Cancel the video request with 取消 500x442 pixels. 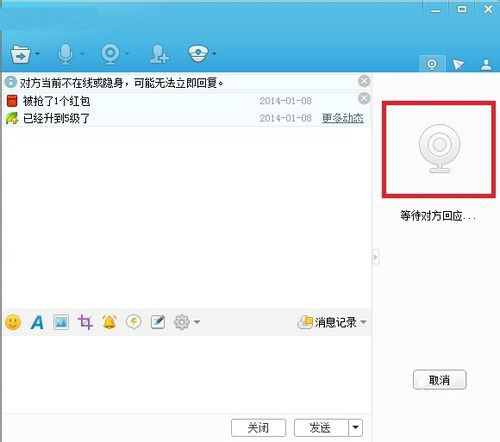click(x=439, y=380)
